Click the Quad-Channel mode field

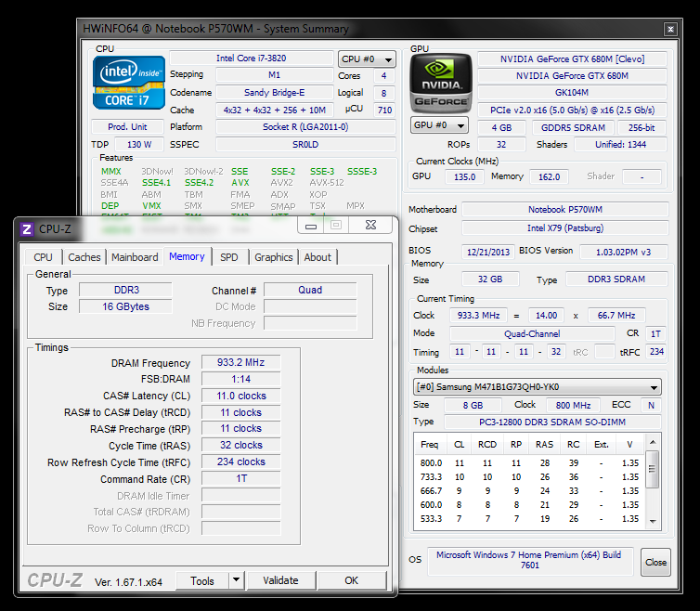(532, 333)
